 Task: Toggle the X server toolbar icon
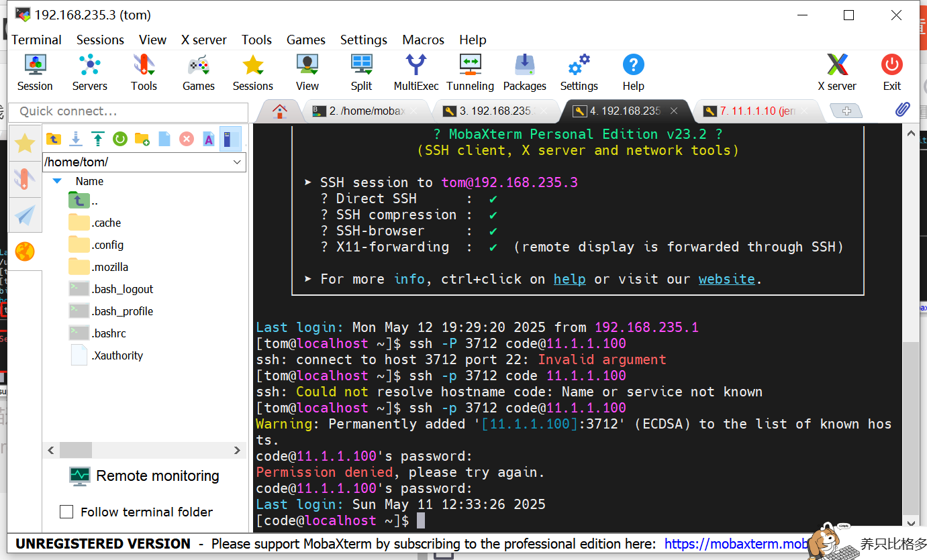(x=837, y=72)
